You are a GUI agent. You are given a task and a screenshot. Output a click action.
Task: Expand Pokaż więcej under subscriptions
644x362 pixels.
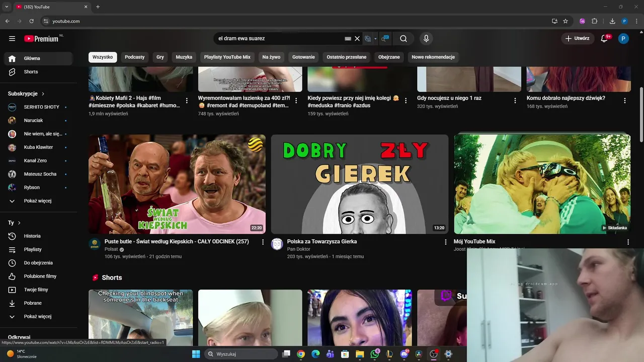click(38, 201)
